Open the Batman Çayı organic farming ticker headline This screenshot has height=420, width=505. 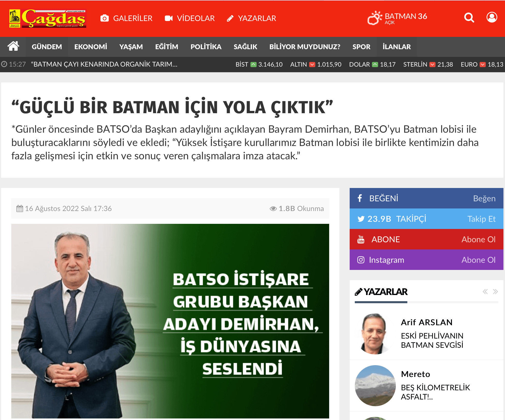point(104,64)
